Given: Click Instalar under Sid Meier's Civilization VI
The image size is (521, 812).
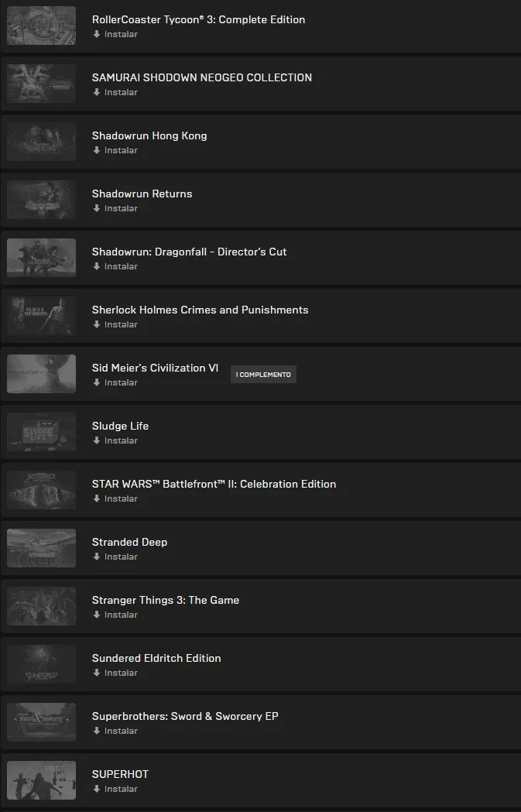Looking at the screenshot, I should 115,382.
